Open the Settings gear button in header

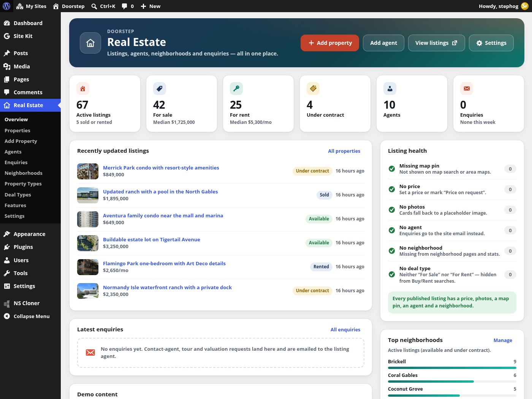(x=491, y=43)
